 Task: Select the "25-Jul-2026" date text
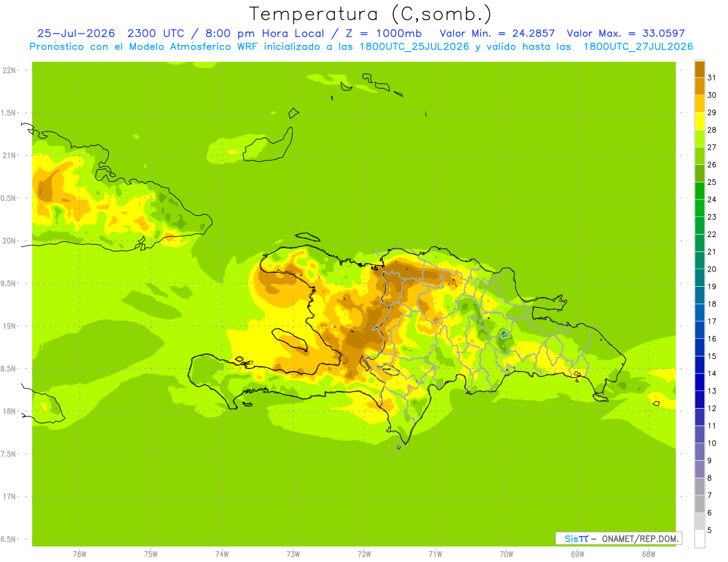(76, 33)
